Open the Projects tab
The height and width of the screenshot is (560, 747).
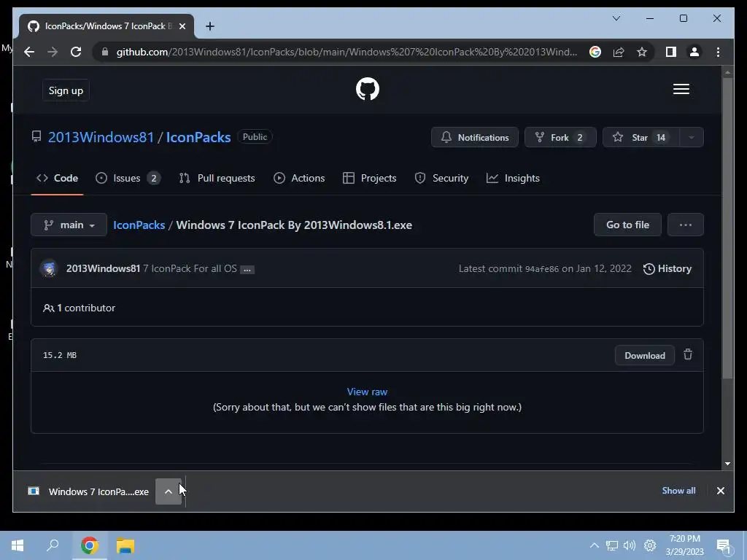(370, 178)
